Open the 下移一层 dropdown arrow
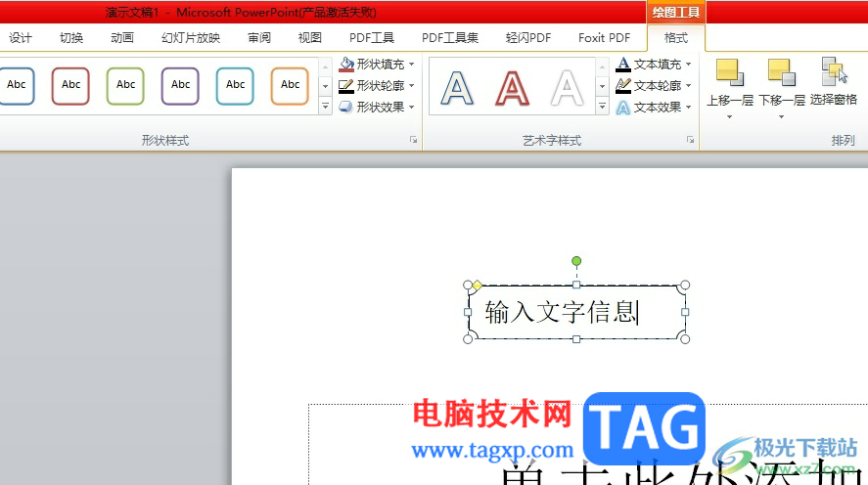 pos(781,116)
